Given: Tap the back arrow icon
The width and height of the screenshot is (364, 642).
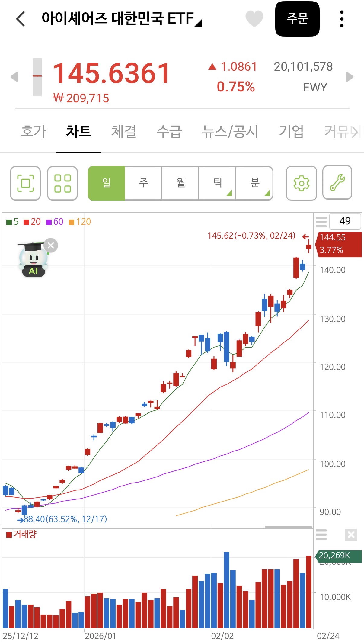Looking at the screenshot, I should [21, 19].
